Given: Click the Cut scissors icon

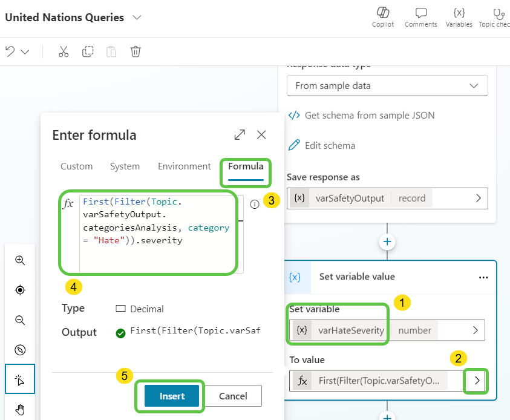Looking at the screenshot, I should pyautogui.click(x=64, y=51).
